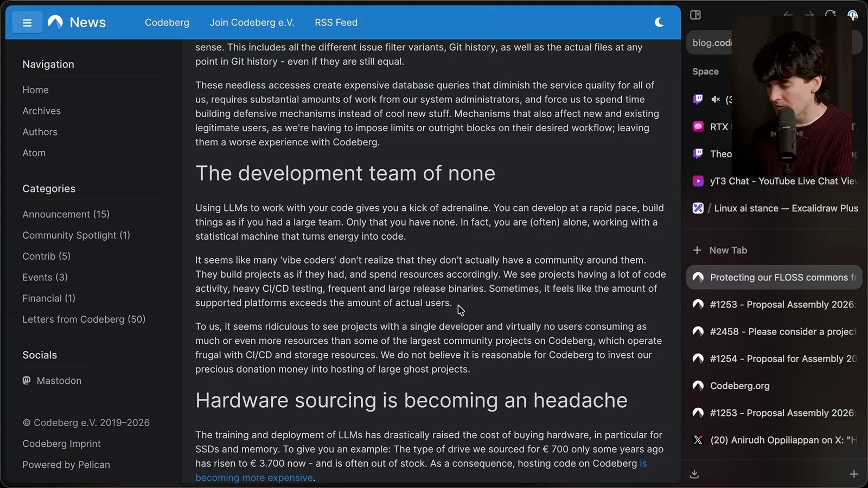Screen dimensions: 868x488
Task: Open Financial (1) category
Action: (49, 299)
